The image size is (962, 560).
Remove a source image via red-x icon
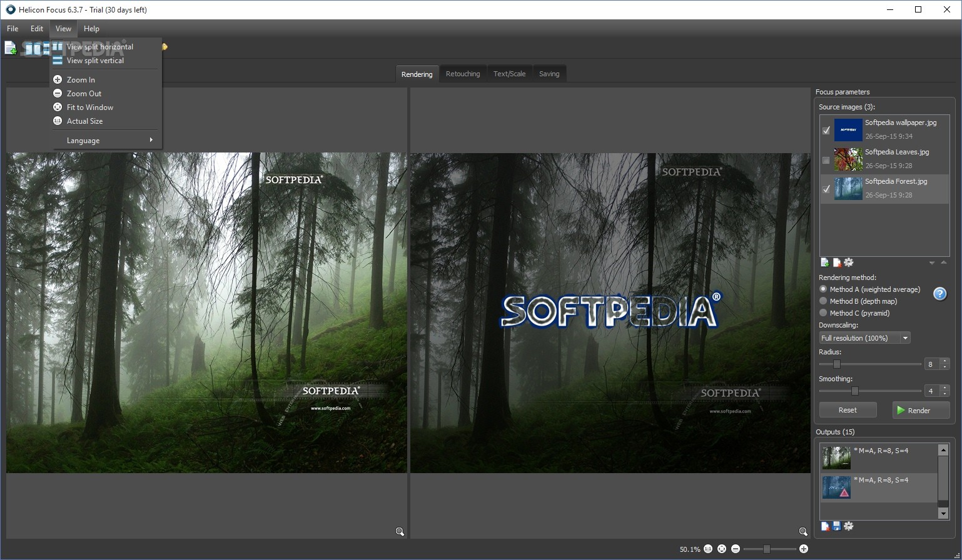pos(837,262)
